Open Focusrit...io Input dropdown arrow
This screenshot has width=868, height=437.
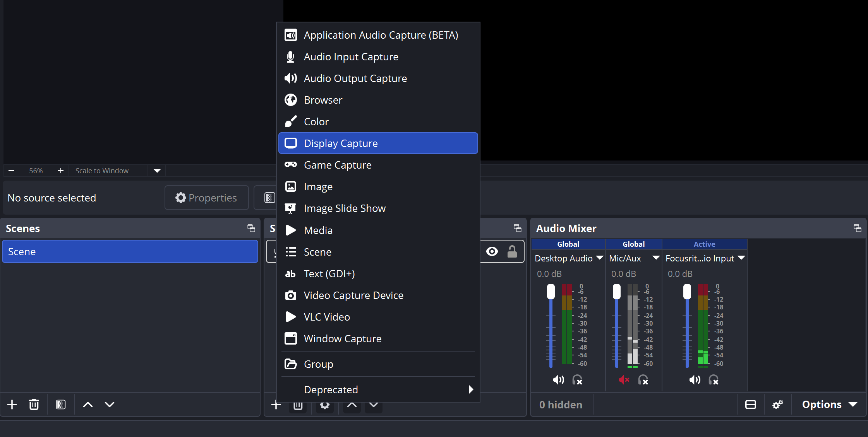tap(741, 258)
